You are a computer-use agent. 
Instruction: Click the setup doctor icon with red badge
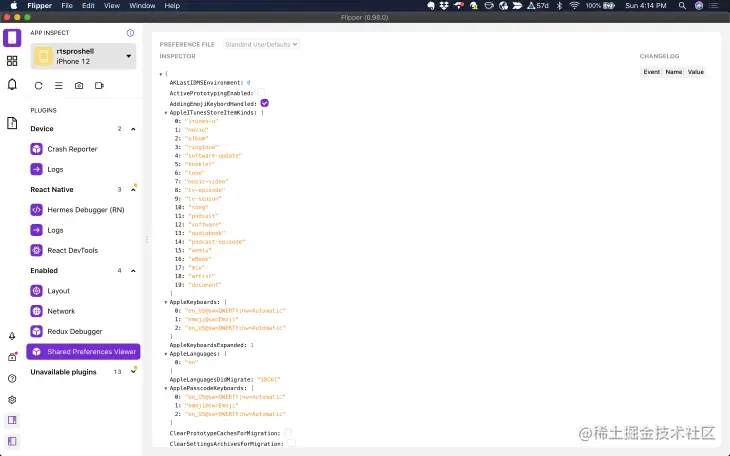pyautogui.click(x=12, y=357)
